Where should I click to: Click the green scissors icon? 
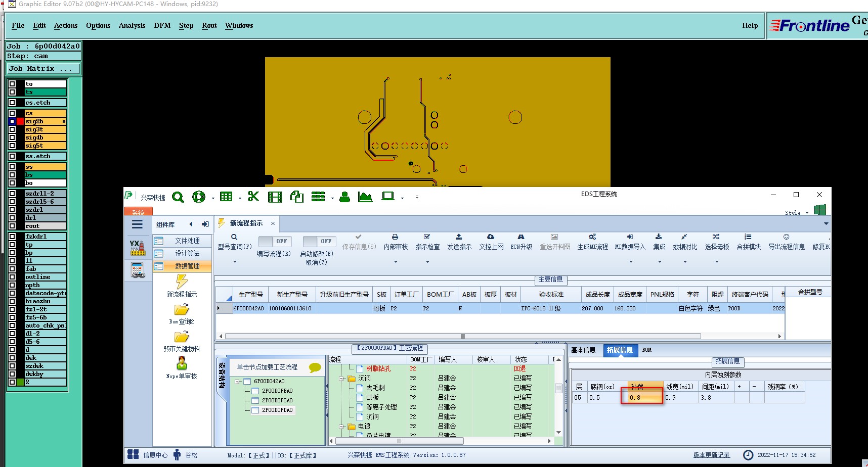253,197
